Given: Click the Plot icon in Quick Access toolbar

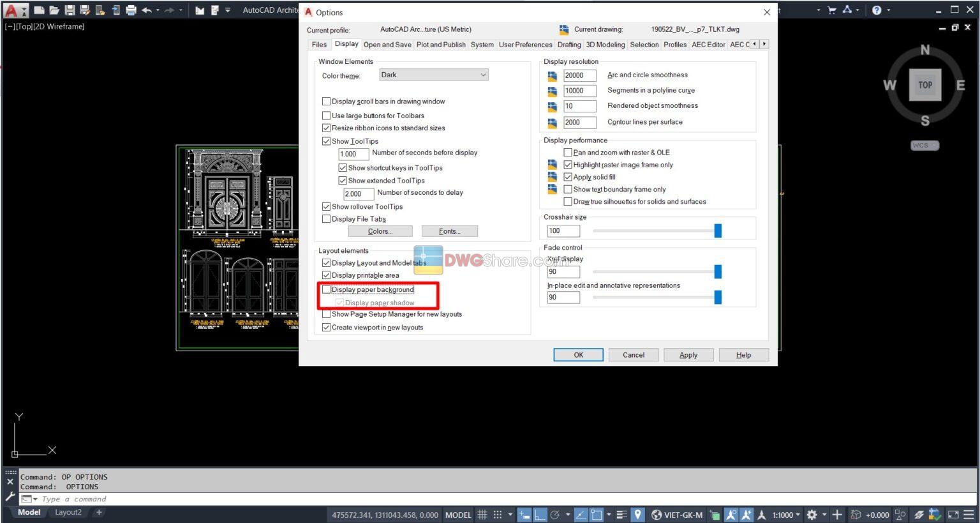Looking at the screenshot, I should pos(131,10).
